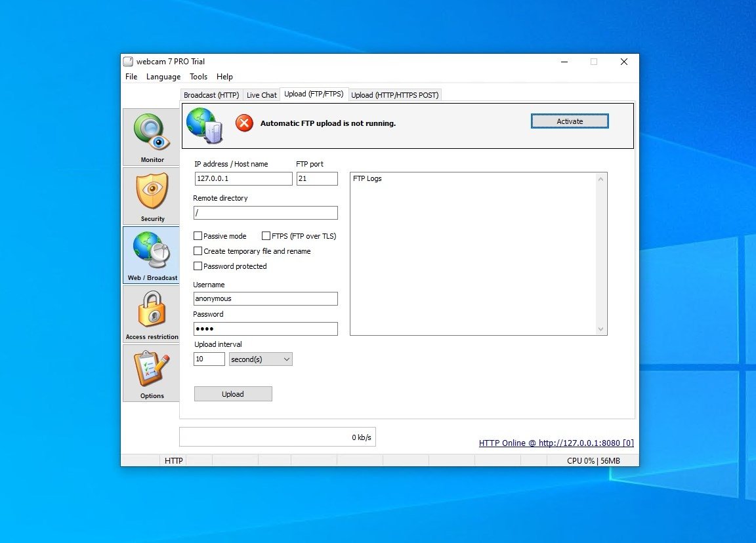The image size is (756, 543).
Task: Click the 0 kb/s bandwidth bar
Action: point(278,437)
